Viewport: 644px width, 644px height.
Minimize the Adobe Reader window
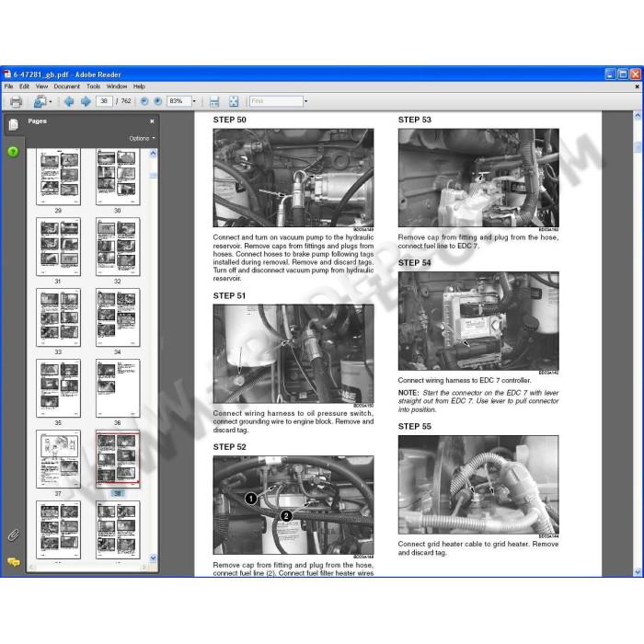(610, 75)
